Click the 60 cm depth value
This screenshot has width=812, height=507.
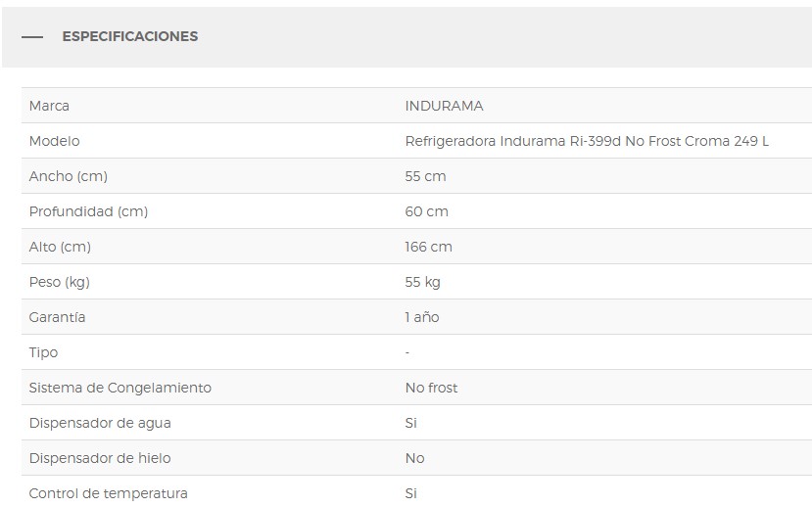pyautogui.click(x=426, y=211)
